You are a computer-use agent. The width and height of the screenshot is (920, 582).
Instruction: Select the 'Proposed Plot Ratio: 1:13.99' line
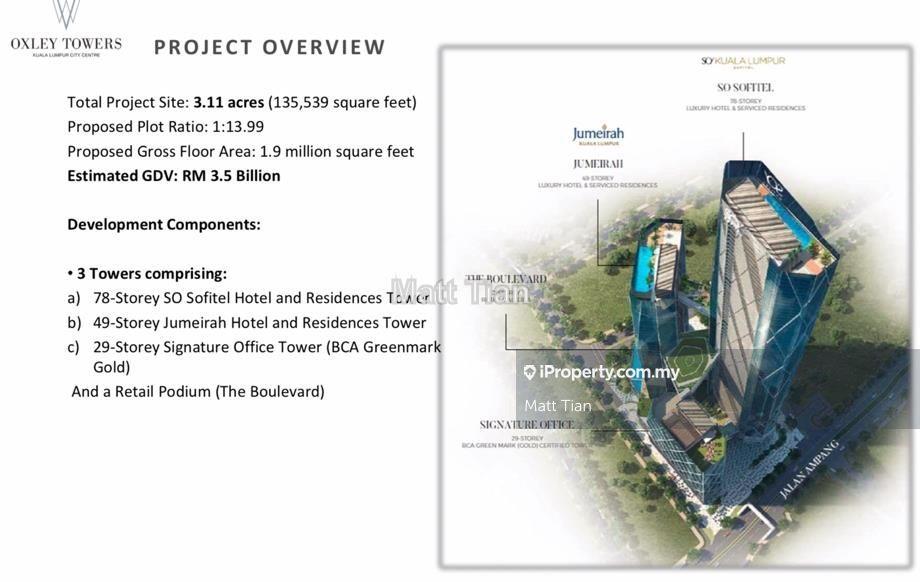coord(168,126)
